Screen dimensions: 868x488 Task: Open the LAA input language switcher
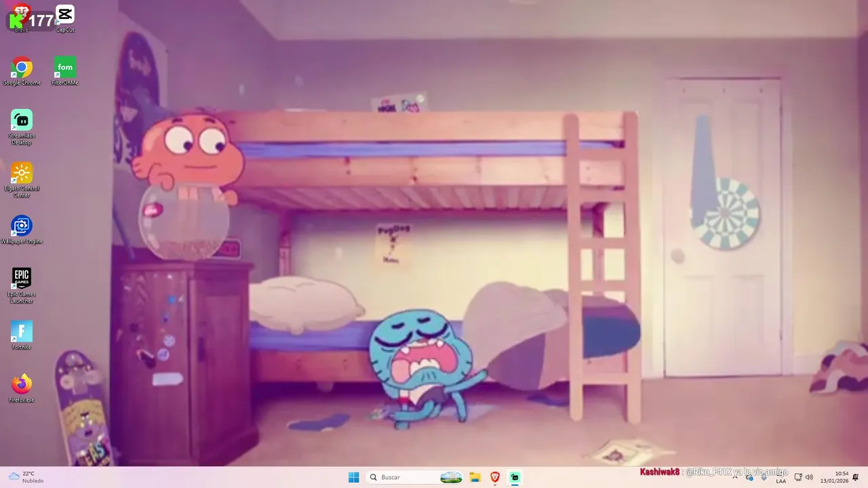click(x=781, y=479)
